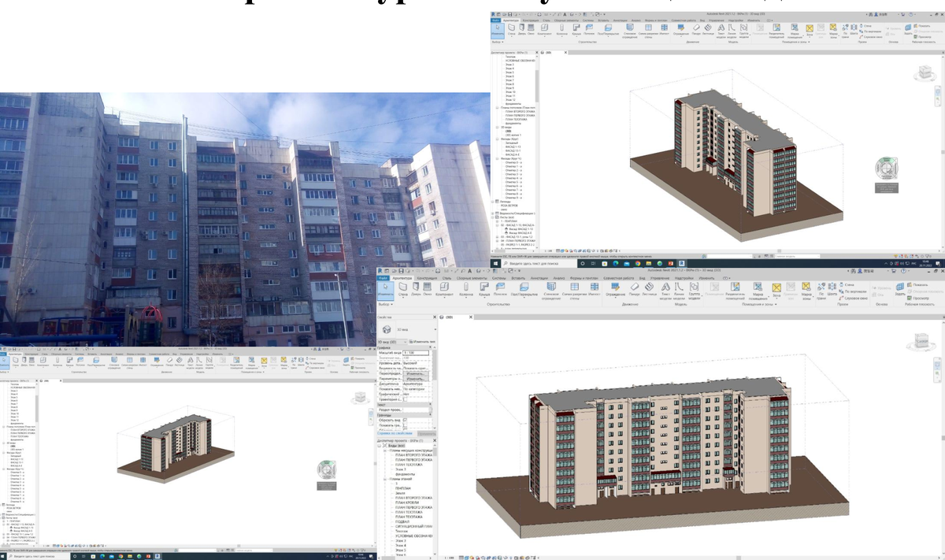Open the Файл menu in the window with Properties palette

384,278
